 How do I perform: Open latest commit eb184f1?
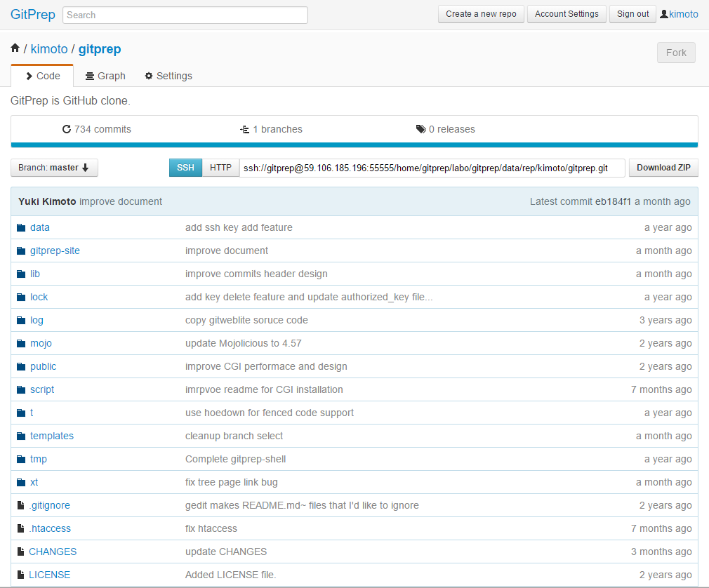tap(613, 201)
